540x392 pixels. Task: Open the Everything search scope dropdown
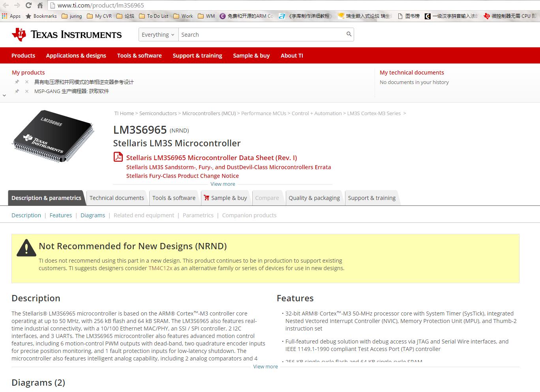pos(158,35)
